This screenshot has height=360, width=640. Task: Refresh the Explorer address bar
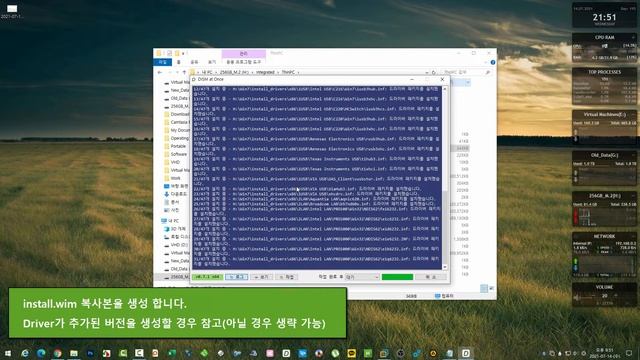tap(434, 72)
